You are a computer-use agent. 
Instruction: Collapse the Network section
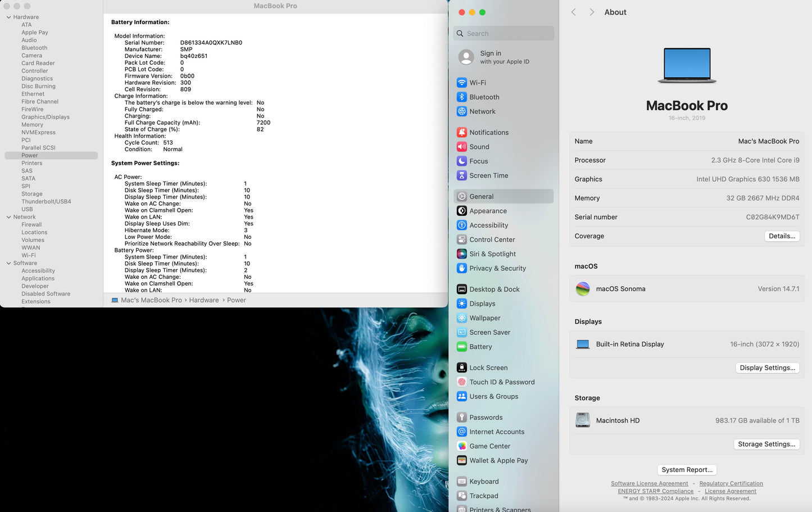coord(8,216)
